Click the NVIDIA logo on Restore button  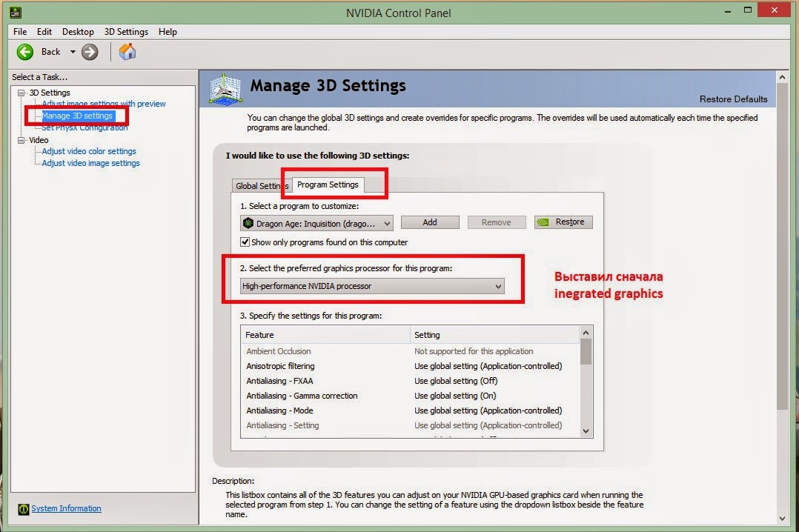[543, 222]
